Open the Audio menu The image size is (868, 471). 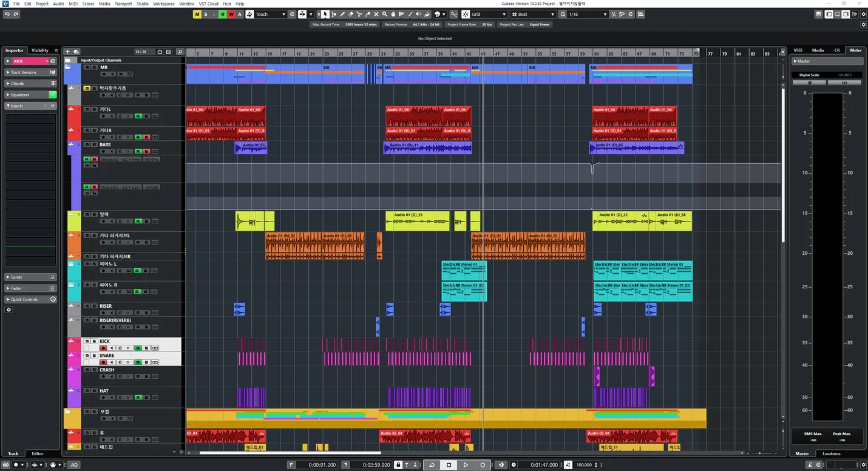pyautogui.click(x=58, y=4)
